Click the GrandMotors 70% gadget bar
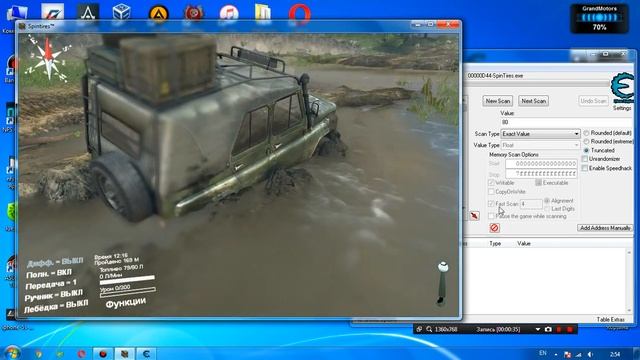This screenshot has height=360, width=640. pos(599,18)
